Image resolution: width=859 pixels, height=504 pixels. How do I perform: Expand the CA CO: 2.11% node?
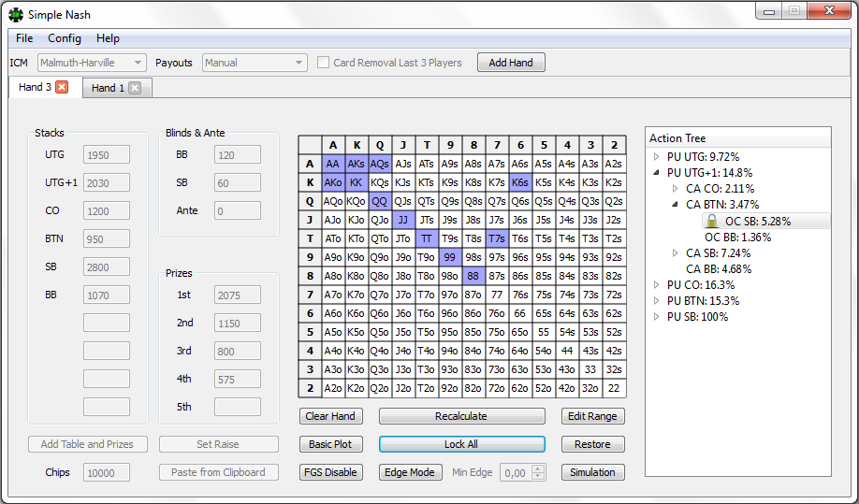click(x=675, y=189)
